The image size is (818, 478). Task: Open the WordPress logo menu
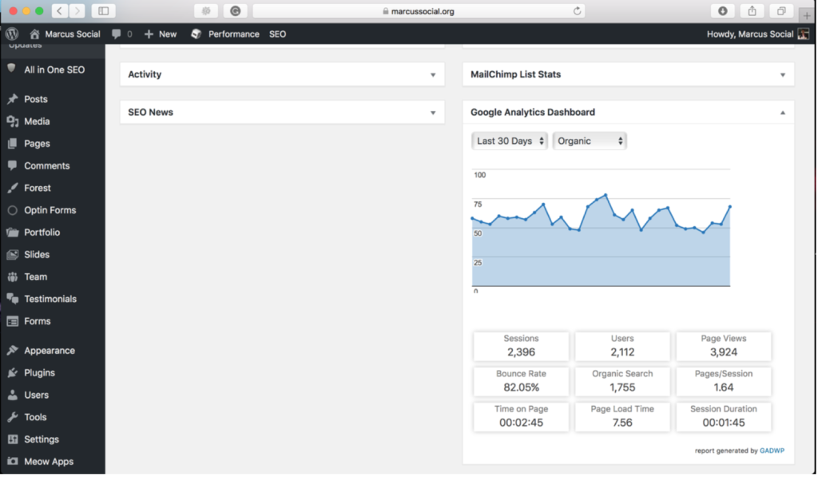12,34
